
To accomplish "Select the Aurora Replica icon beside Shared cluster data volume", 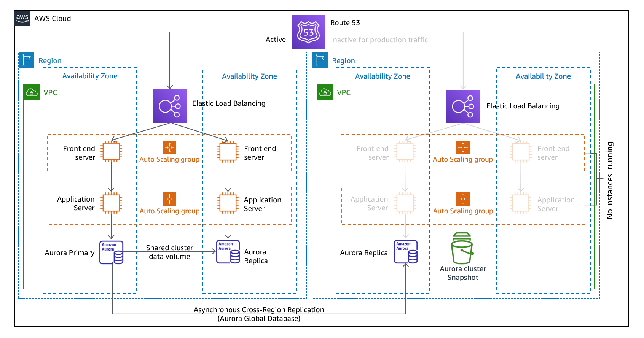I will [228, 252].
